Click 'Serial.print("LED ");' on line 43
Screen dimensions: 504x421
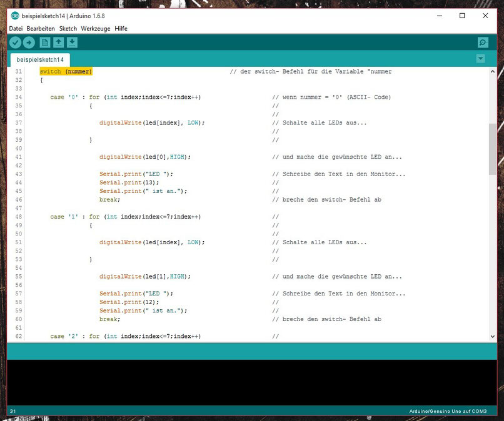point(136,174)
